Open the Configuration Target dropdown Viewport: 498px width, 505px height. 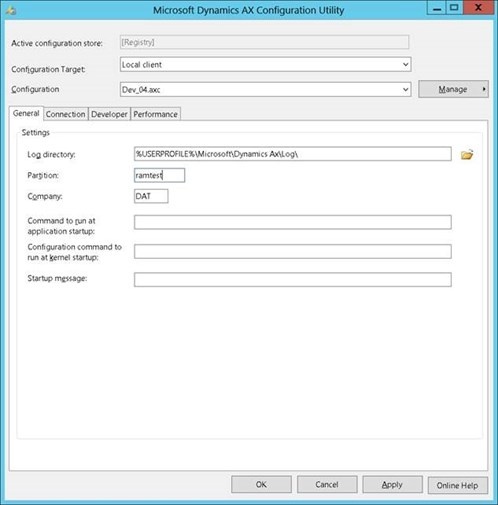pyautogui.click(x=265, y=64)
